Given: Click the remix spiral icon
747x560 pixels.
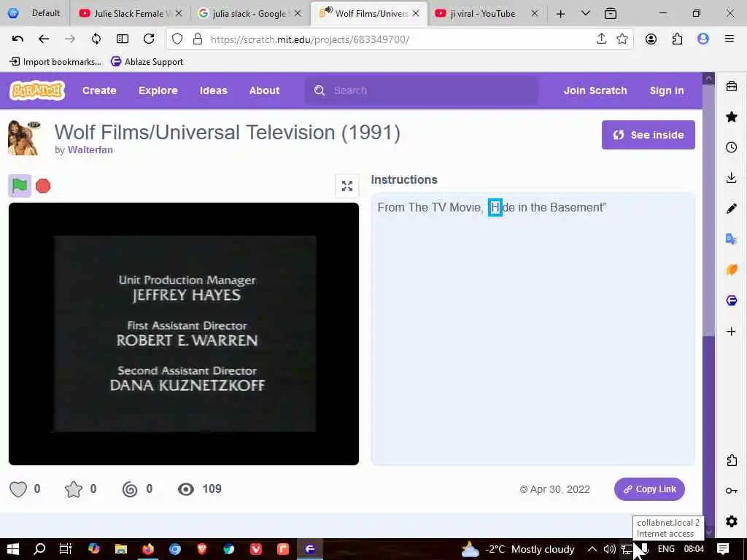Looking at the screenshot, I should pyautogui.click(x=130, y=489).
